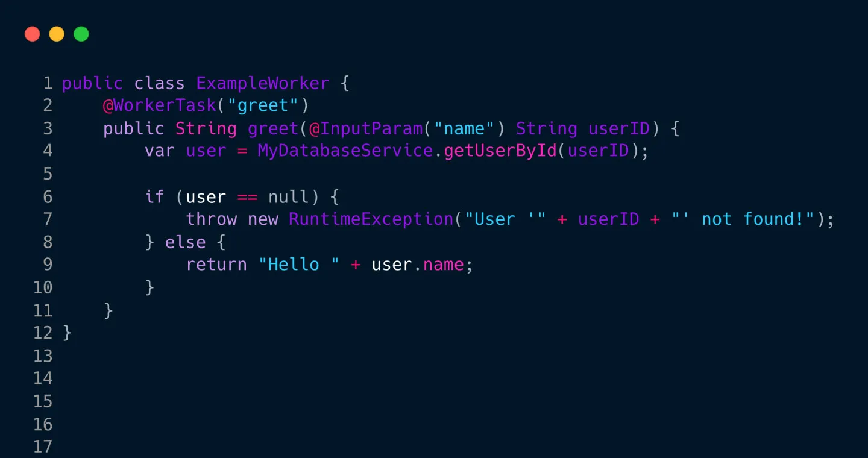The image size is (868, 458).
Task: Click the else keyword on line 8
Action: [185, 242]
